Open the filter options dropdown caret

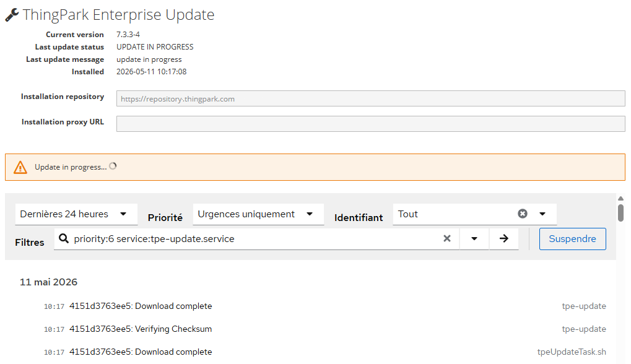click(474, 238)
